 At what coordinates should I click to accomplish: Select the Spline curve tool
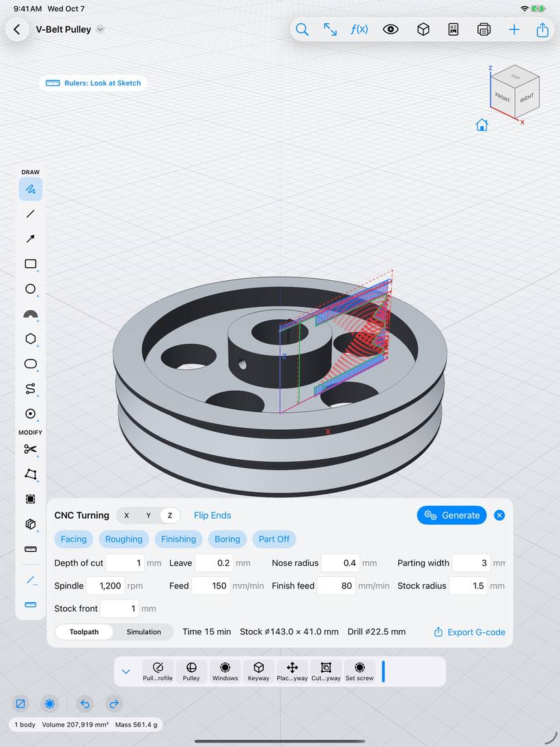pos(31,389)
